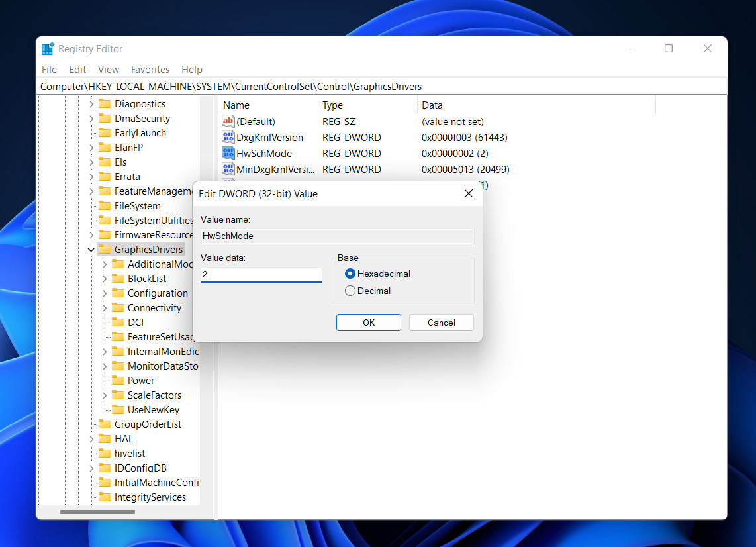Screen dimensions: 756x547
Task: Expand the IDConfigDB key
Action: click(91, 468)
